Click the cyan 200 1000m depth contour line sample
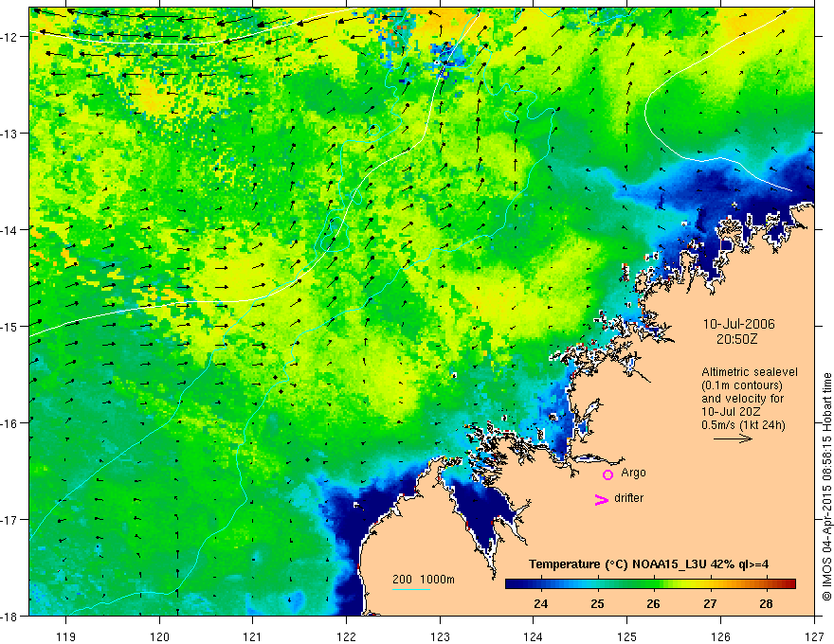 coord(411,589)
